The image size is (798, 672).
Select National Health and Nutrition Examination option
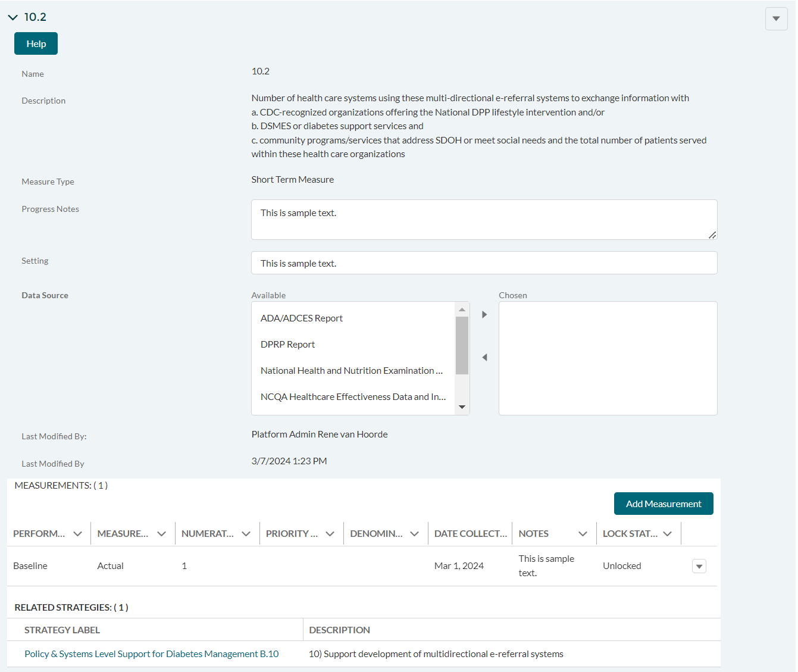(351, 371)
